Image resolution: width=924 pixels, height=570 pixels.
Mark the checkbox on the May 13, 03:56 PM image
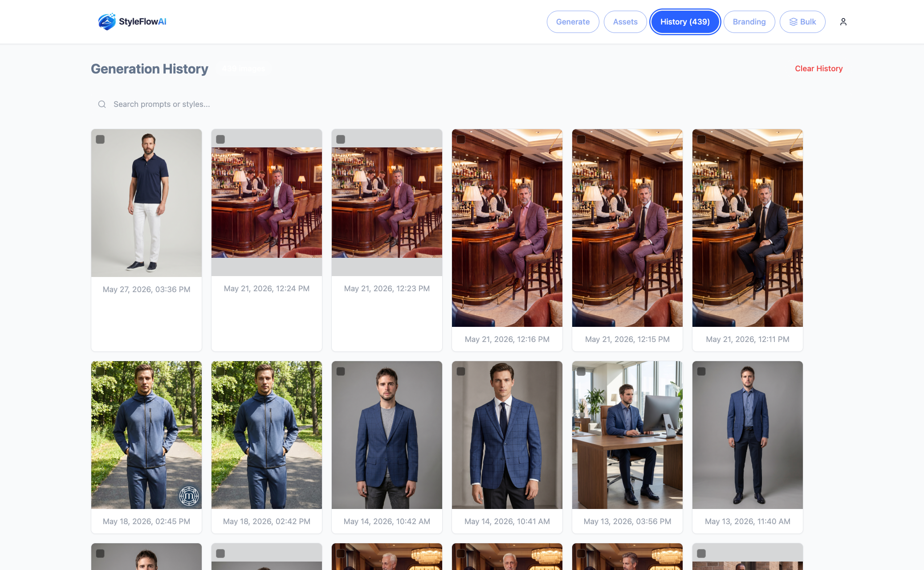581,371
